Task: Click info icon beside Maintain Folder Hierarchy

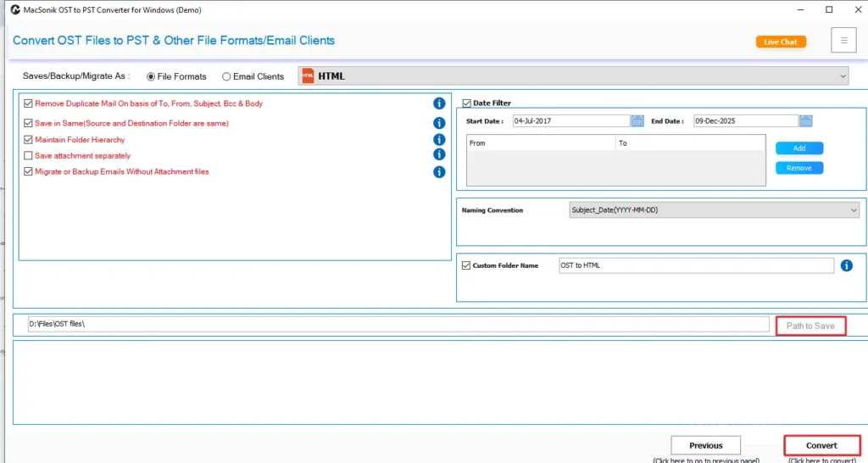Action: tap(439, 139)
